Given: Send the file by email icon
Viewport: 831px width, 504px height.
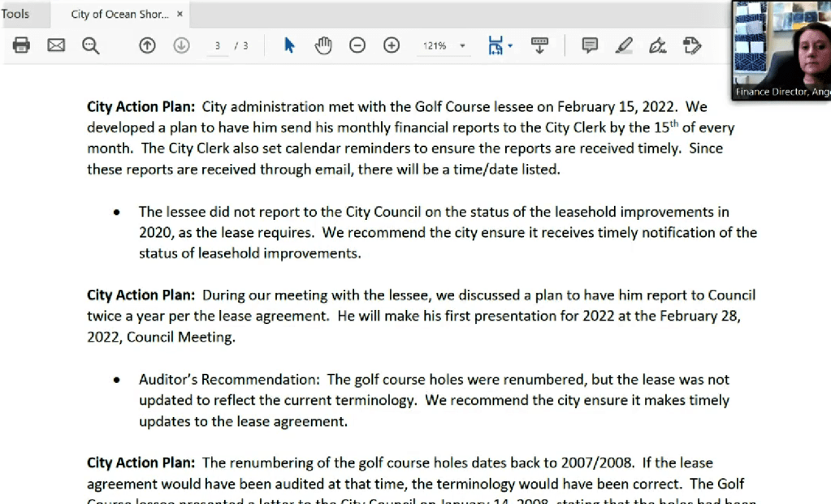Looking at the screenshot, I should [56, 45].
